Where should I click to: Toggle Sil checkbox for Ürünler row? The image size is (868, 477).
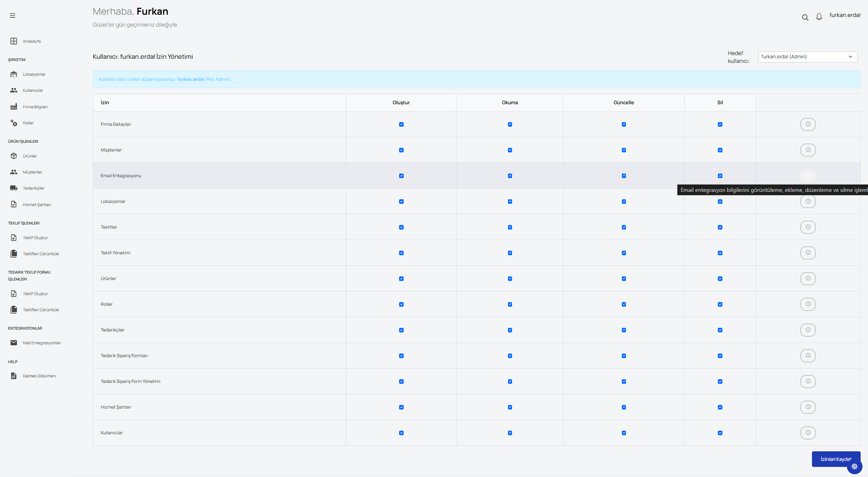pyautogui.click(x=720, y=279)
